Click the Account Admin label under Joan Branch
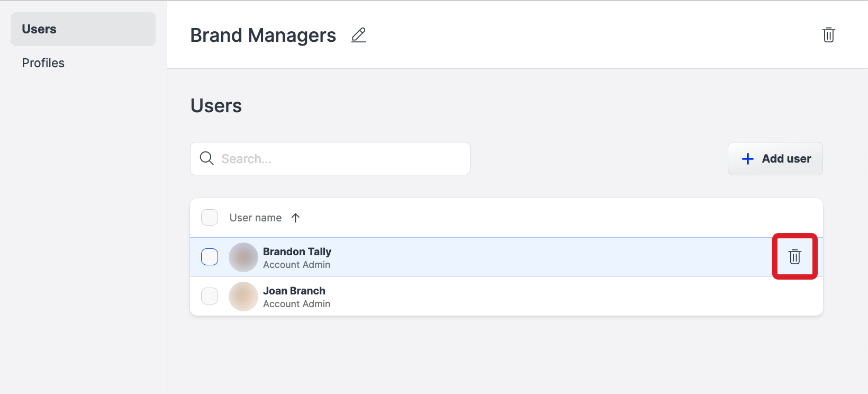Image resolution: width=868 pixels, height=394 pixels. [x=296, y=304]
